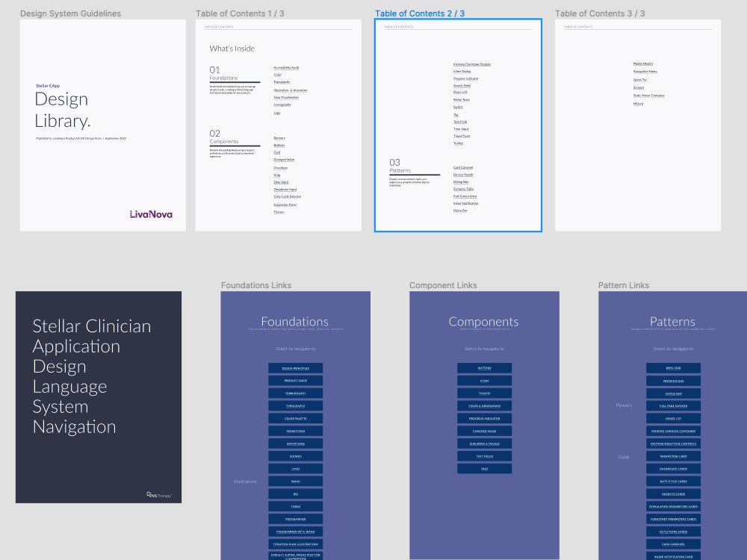Viewport: 747px width, 560px height.
Task: Click the 02 Components section heading
Action: click(224, 137)
